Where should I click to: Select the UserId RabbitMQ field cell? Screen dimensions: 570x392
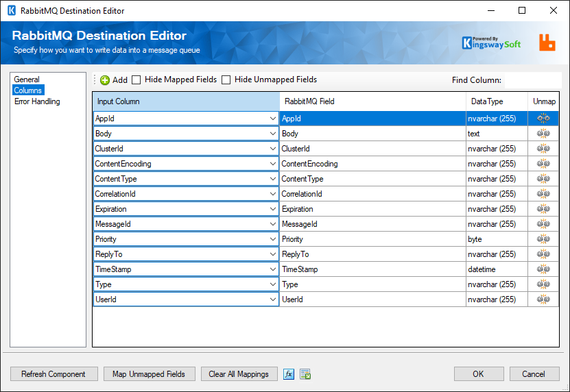point(373,299)
